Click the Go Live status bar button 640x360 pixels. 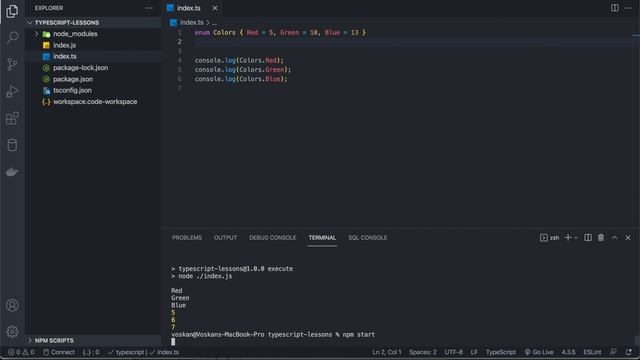pos(539,352)
